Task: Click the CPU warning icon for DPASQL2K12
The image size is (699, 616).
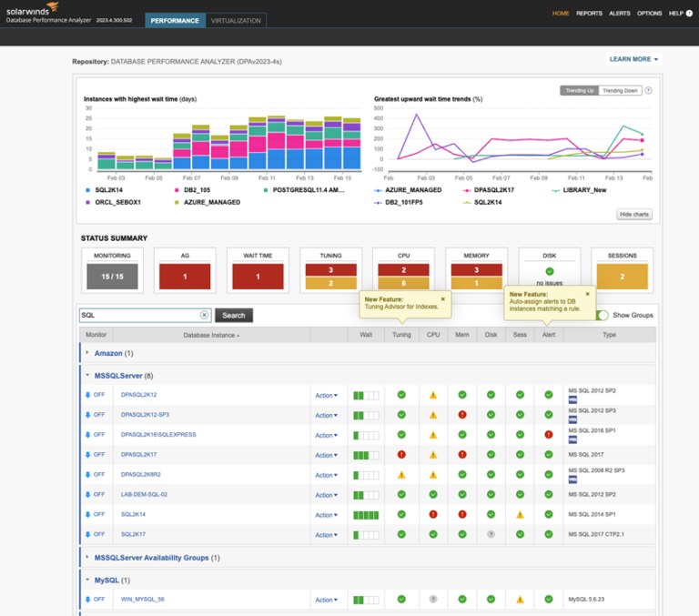Action: point(433,395)
